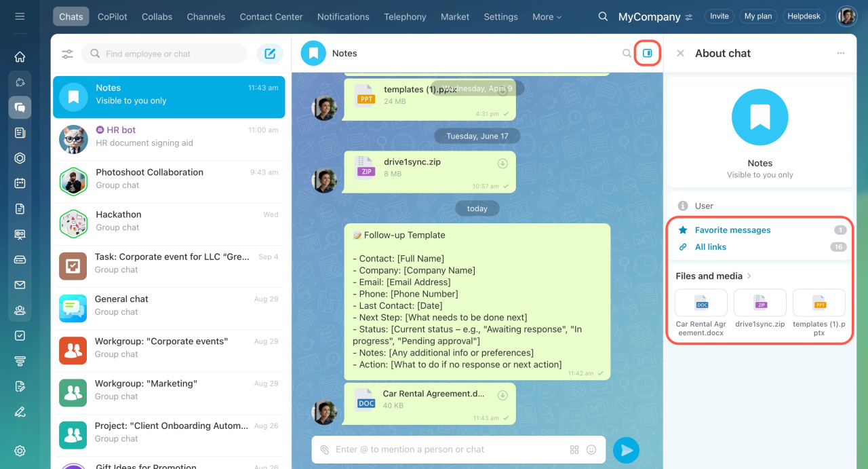Open the apps grid icon in message box
This screenshot has width=868, height=469.
(x=574, y=449)
